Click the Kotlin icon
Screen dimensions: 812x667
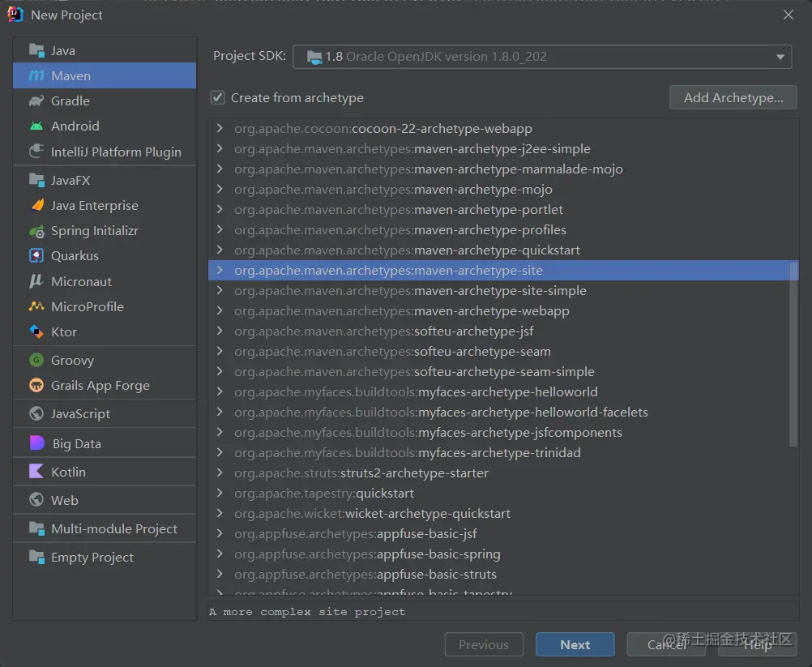[x=36, y=472]
